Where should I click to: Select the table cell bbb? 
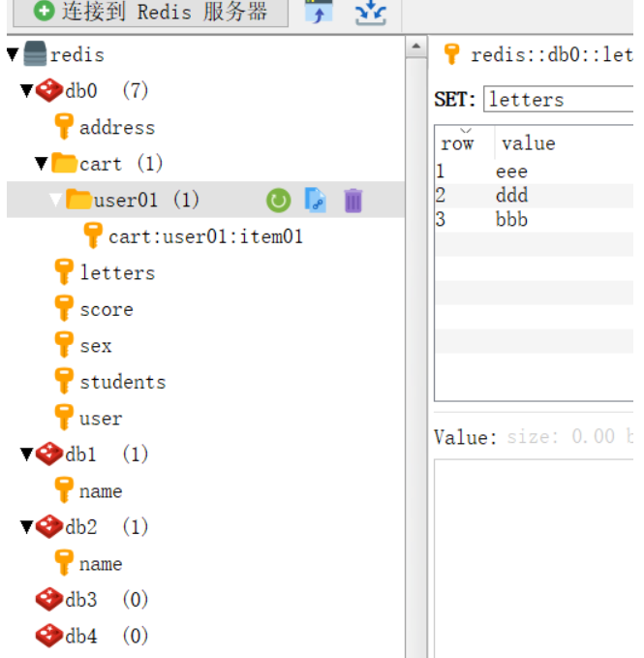[511, 219]
